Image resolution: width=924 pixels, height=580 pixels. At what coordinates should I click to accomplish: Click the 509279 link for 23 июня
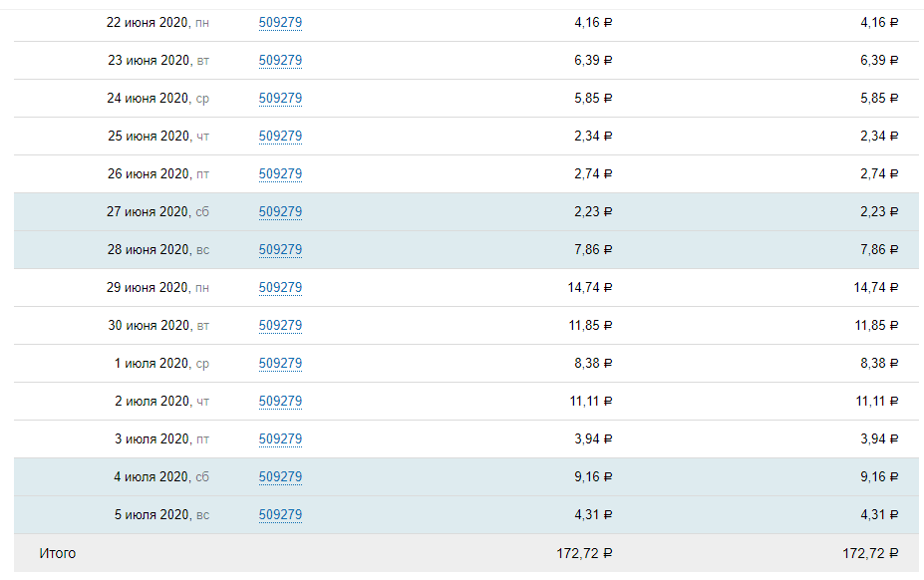pyautogui.click(x=280, y=61)
